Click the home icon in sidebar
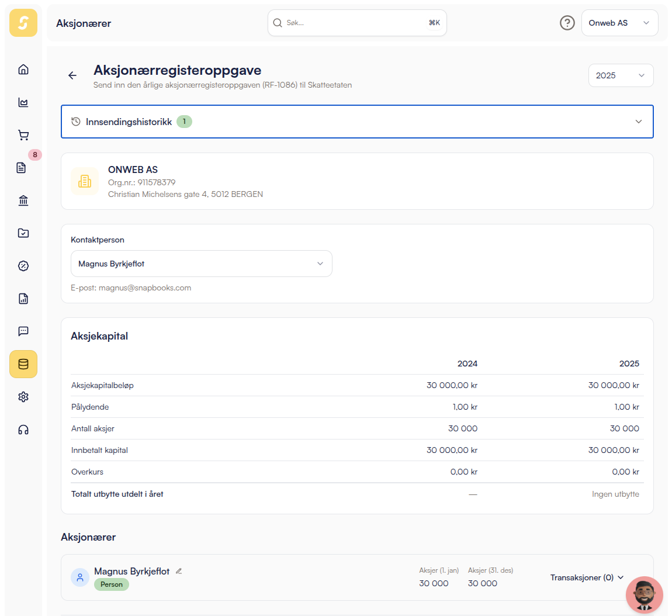672x616 pixels. click(23, 70)
